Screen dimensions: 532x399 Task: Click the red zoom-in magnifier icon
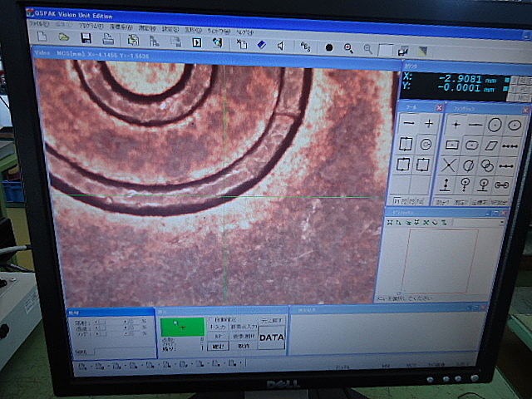[x=348, y=48]
